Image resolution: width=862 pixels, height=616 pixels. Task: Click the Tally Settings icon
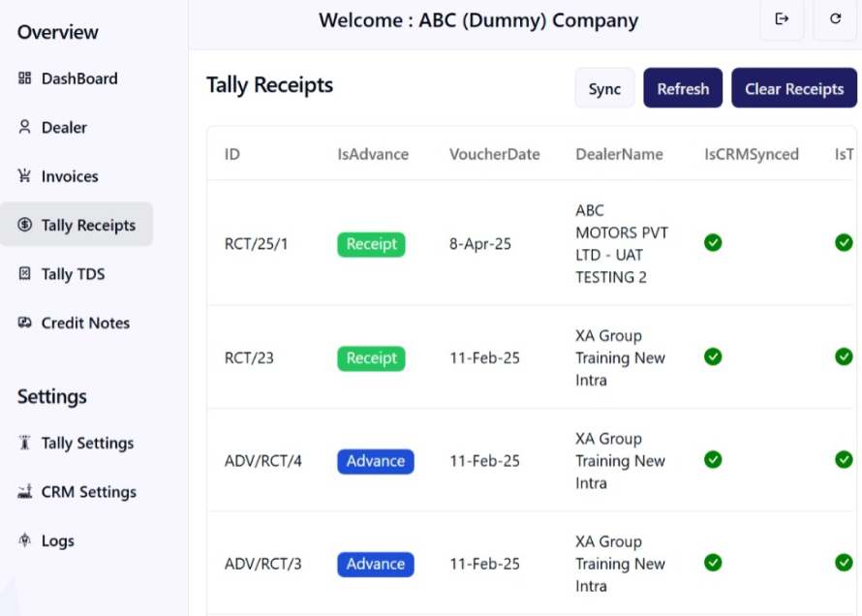click(x=25, y=443)
